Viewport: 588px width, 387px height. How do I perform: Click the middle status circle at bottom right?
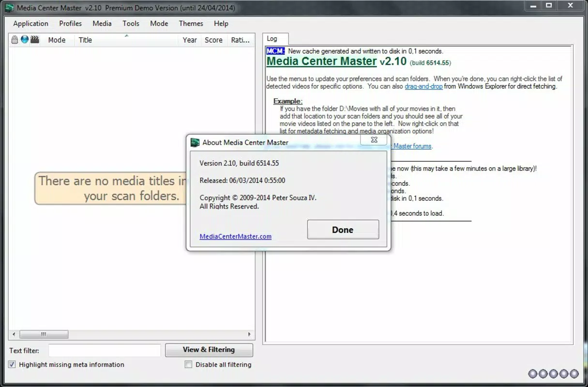(x=554, y=373)
